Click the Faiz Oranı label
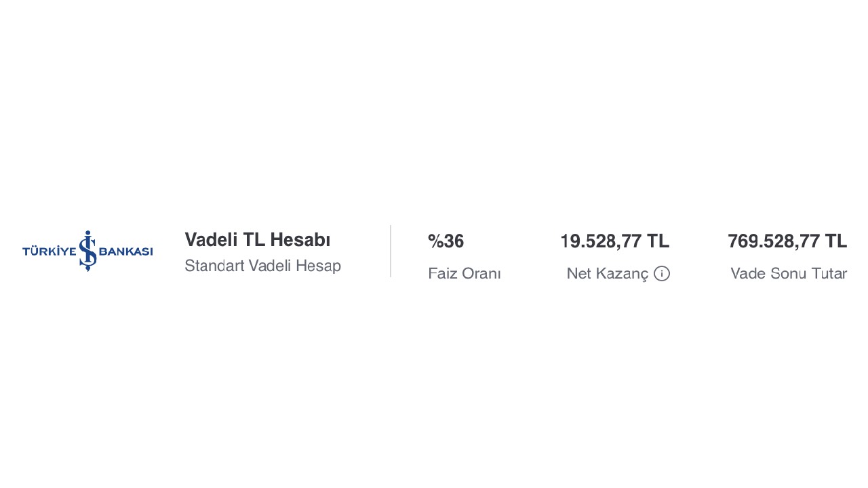The image size is (868, 488). [x=464, y=274]
